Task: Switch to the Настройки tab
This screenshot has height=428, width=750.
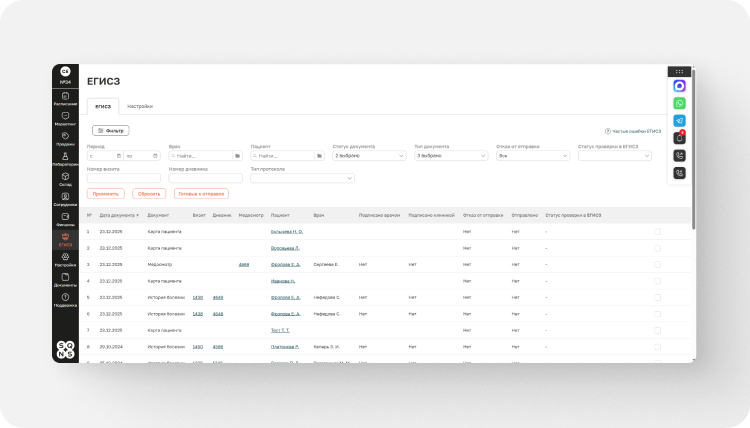Action: (x=140, y=107)
